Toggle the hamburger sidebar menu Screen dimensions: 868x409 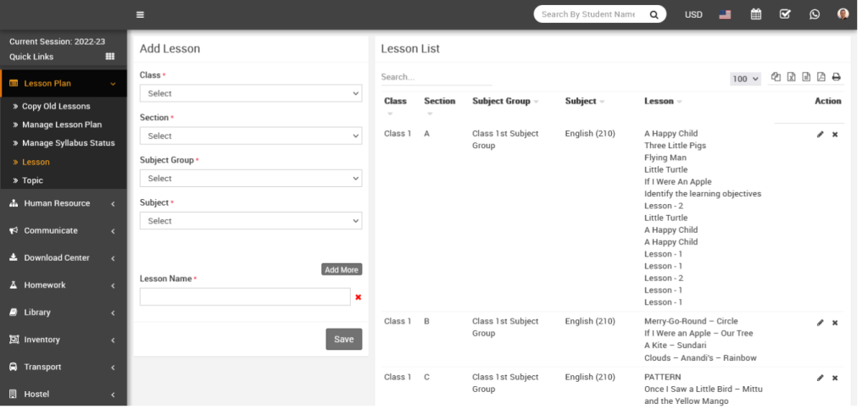pos(140,14)
